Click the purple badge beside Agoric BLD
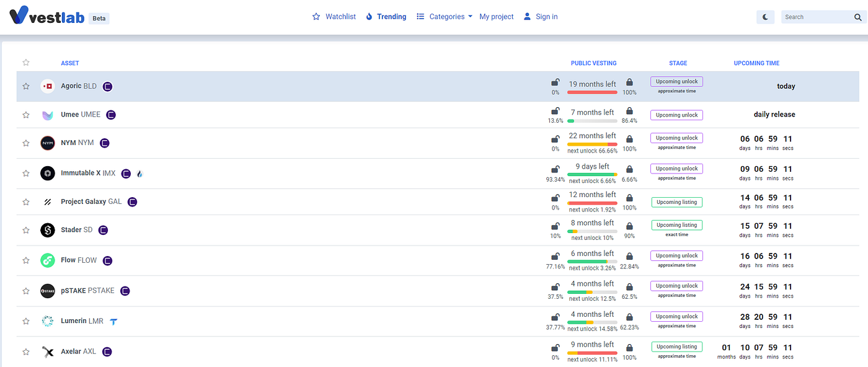 107,86
